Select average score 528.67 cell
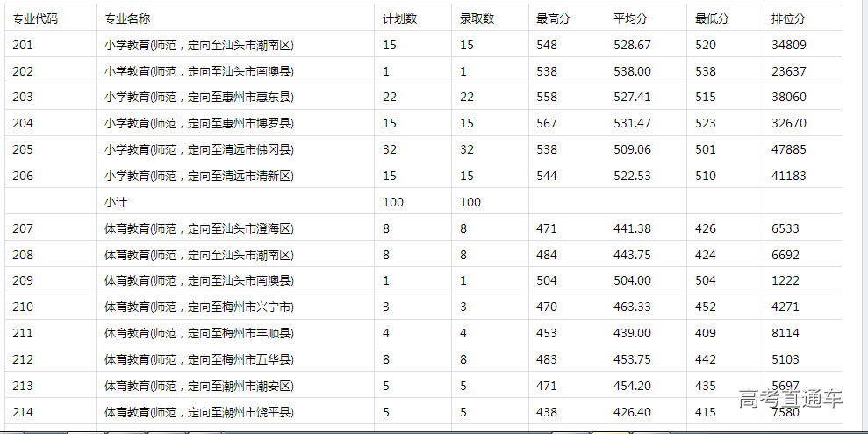The height and width of the screenshot is (434, 868). pyautogui.click(x=632, y=45)
